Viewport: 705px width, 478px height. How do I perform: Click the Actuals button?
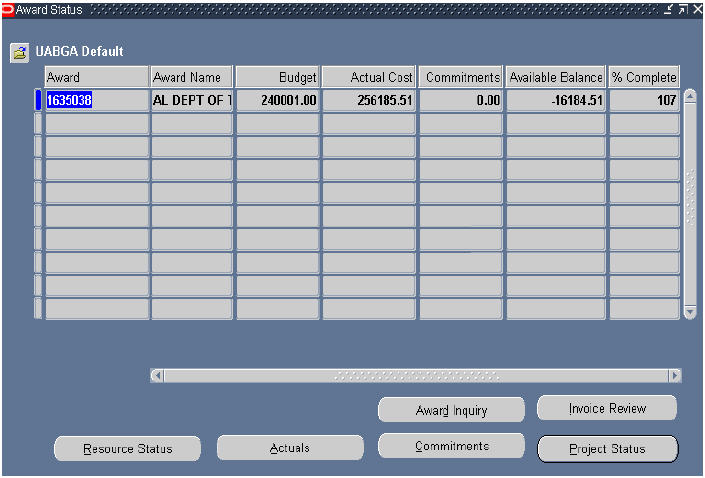click(290, 449)
